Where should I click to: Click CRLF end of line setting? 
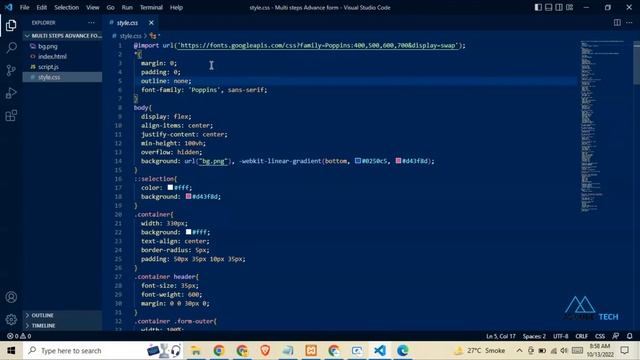click(x=582, y=336)
